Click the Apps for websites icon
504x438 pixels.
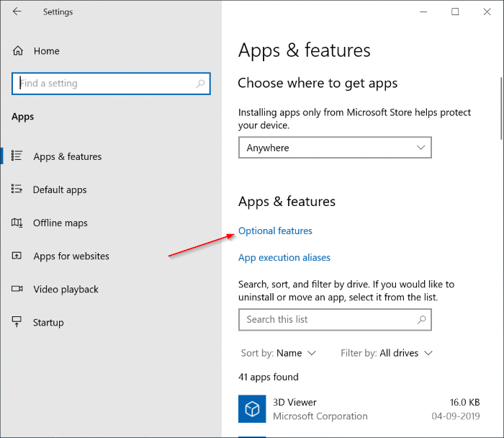pos(17,256)
